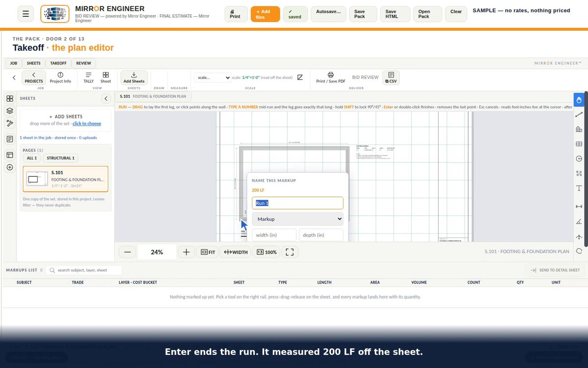The height and width of the screenshot is (368, 588).
Task: Click the width (in) field
Action: tap(274, 235)
